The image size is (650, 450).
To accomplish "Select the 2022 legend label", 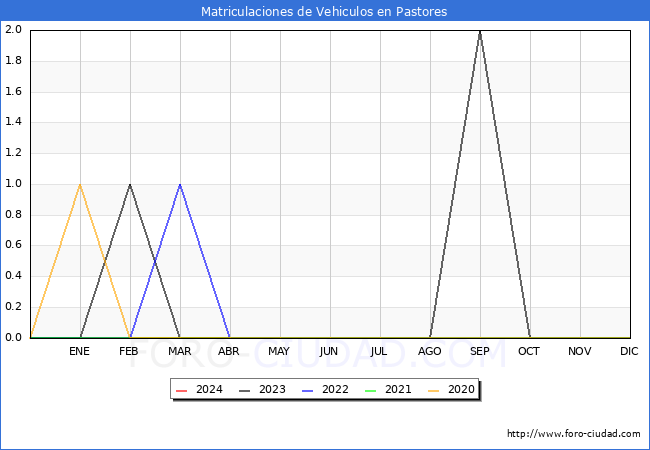I will click(335, 390).
